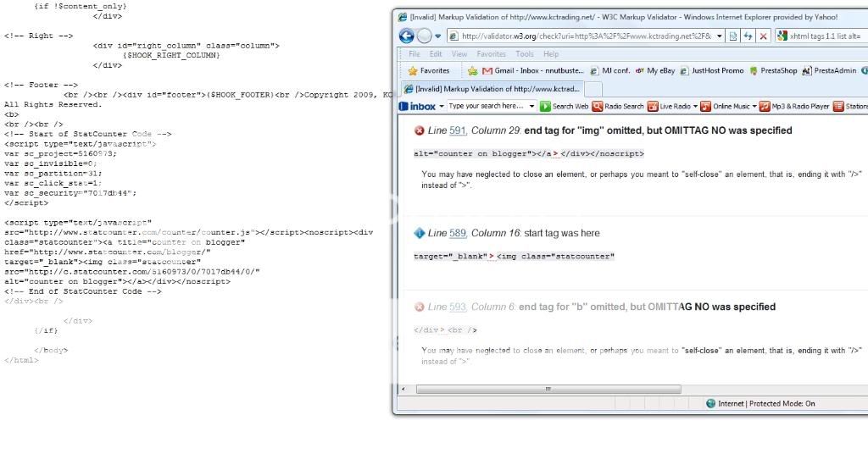Click the Favorites star icon
The width and height of the screenshot is (868, 454).
pyautogui.click(x=414, y=71)
